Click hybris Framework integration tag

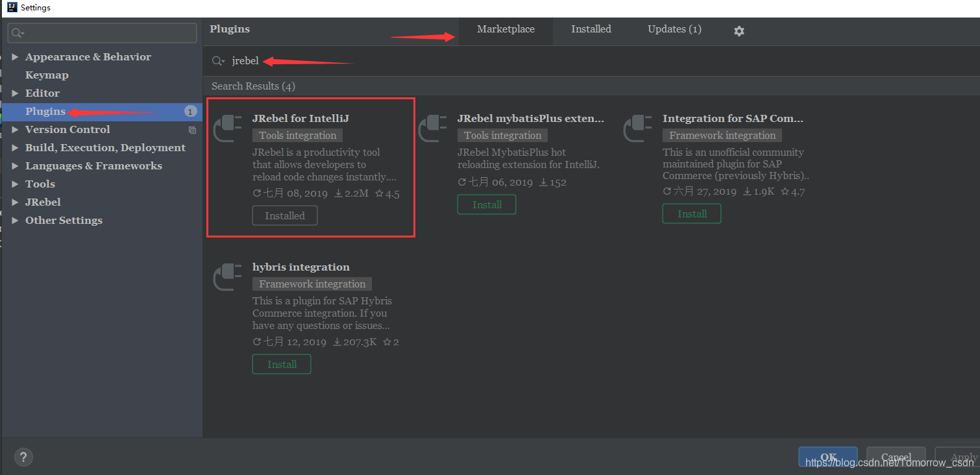pos(312,284)
